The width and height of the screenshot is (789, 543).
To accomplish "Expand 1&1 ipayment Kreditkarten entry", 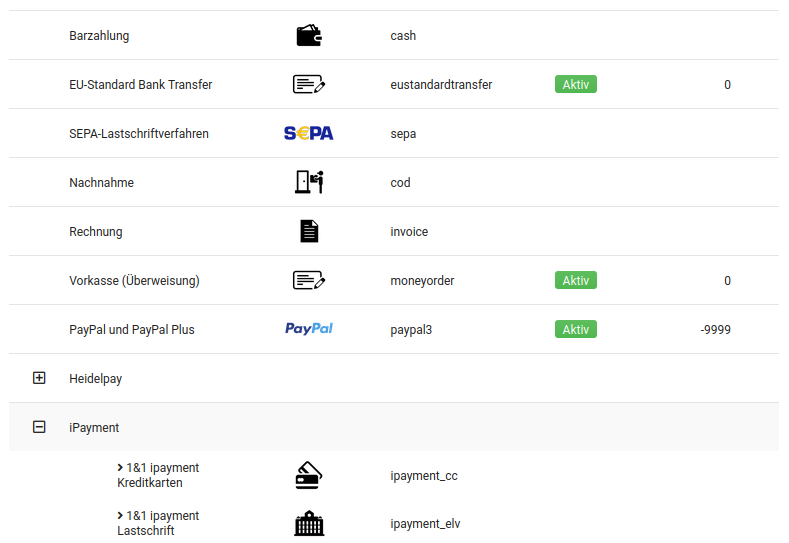I will coord(121,467).
